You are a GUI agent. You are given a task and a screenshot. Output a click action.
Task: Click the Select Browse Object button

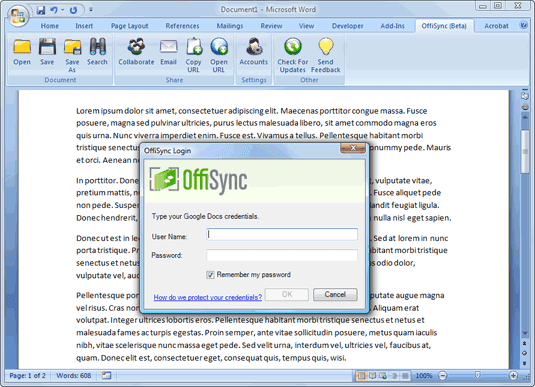(x=525, y=353)
